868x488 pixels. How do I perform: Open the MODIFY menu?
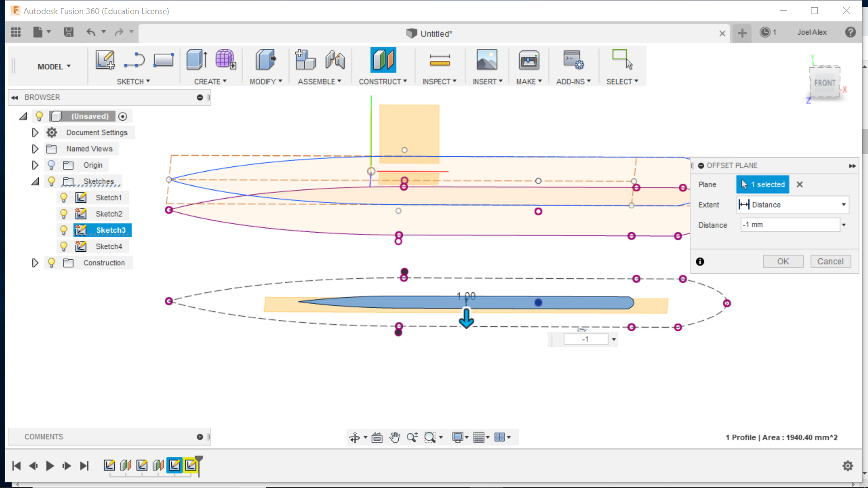point(266,81)
